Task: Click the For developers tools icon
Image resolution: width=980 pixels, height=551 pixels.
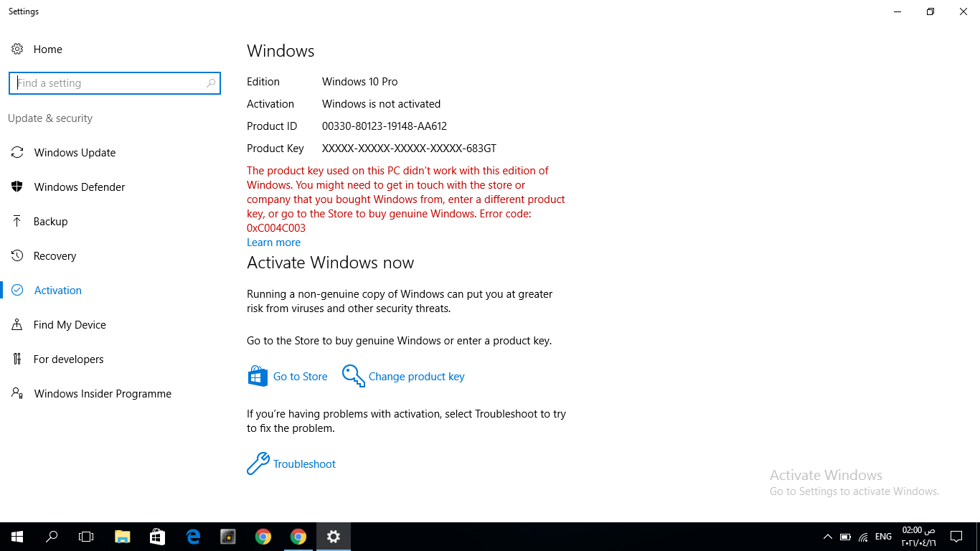Action: (17, 359)
